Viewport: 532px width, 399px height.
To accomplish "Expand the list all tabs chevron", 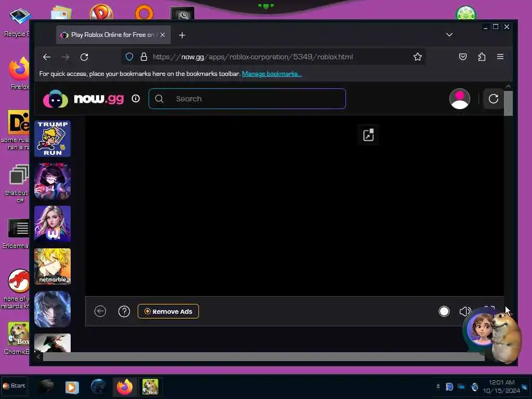I will click(449, 35).
